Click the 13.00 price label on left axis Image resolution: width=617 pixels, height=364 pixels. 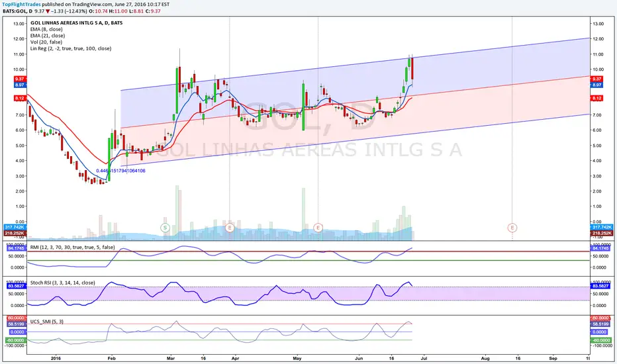click(x=19, y=24)
